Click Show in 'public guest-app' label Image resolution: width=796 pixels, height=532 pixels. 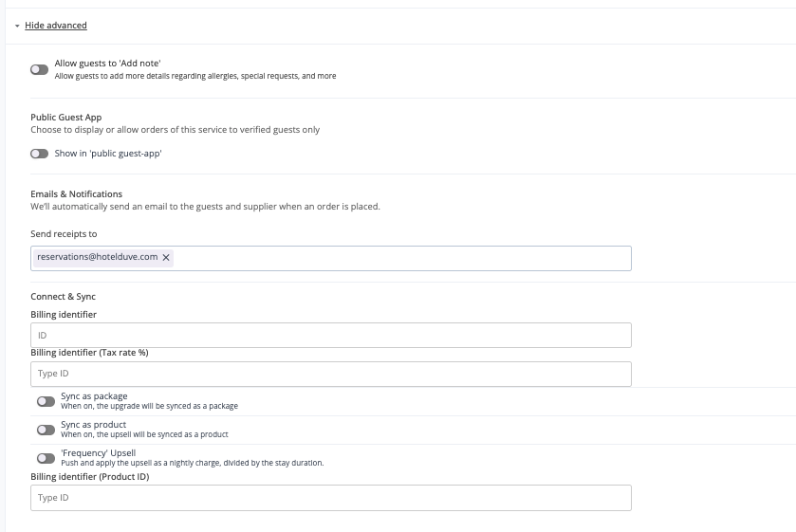click(x=108, y=154)
